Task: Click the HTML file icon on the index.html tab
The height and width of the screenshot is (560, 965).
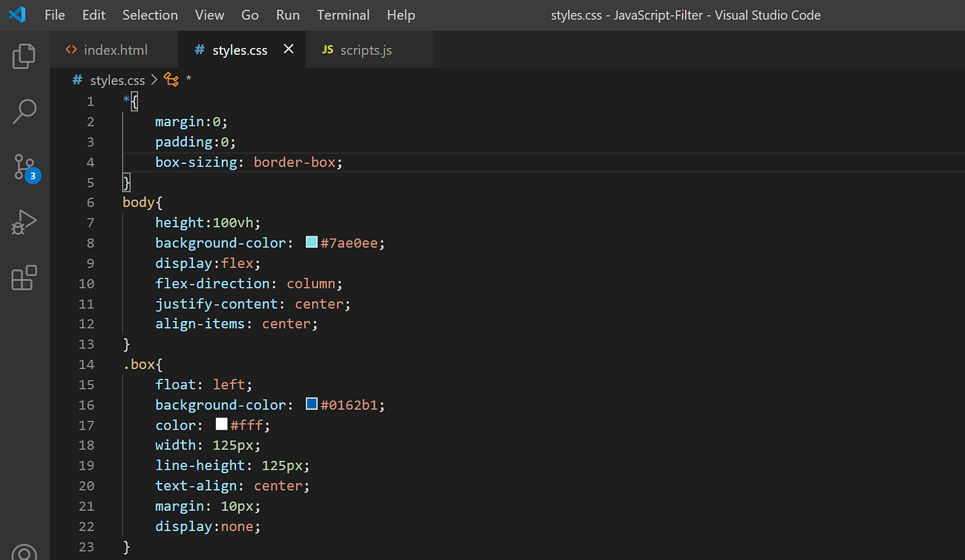Action: [71, 50]
